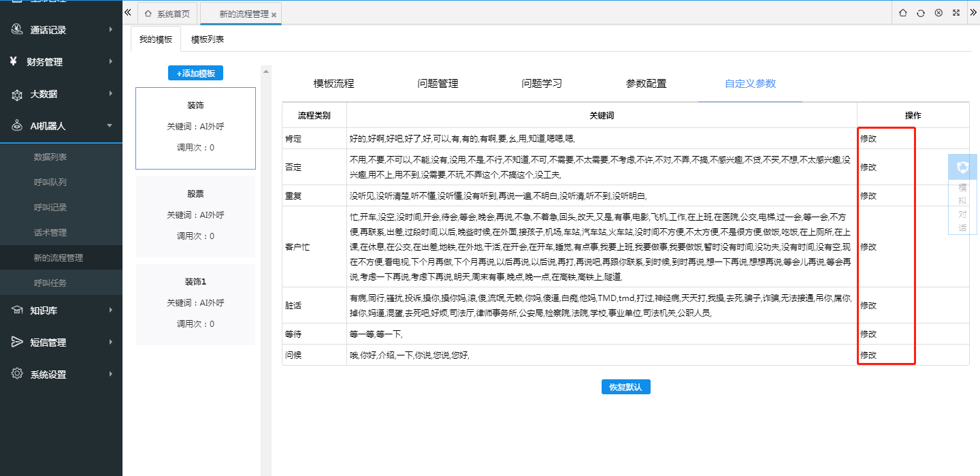The image size is (980, 476).
Task: Click the refresh icon in top-right toolbar
Action: (x=920, y=12)
